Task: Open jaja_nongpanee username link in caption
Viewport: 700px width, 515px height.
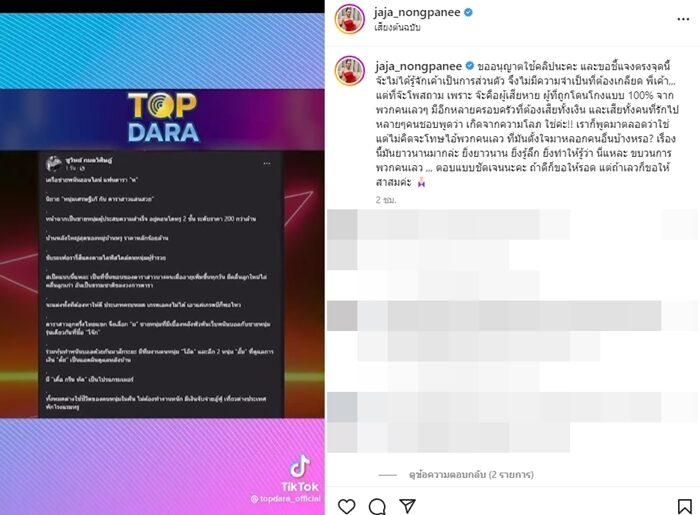Action: (418, 66)
